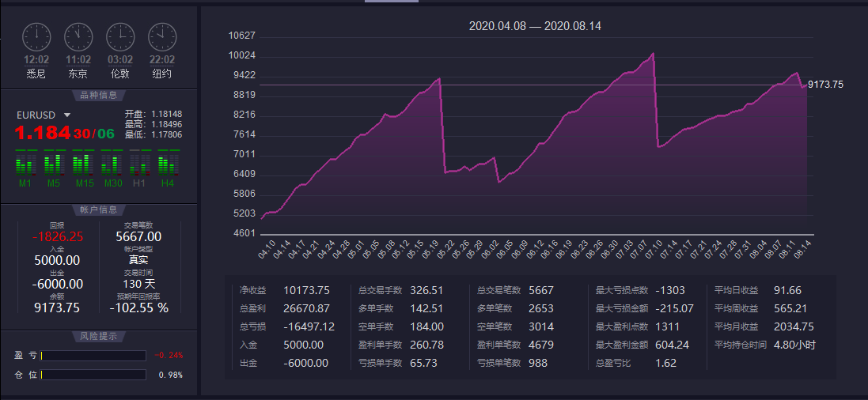Click the London (伦敦) clock icon

(120, 36)
